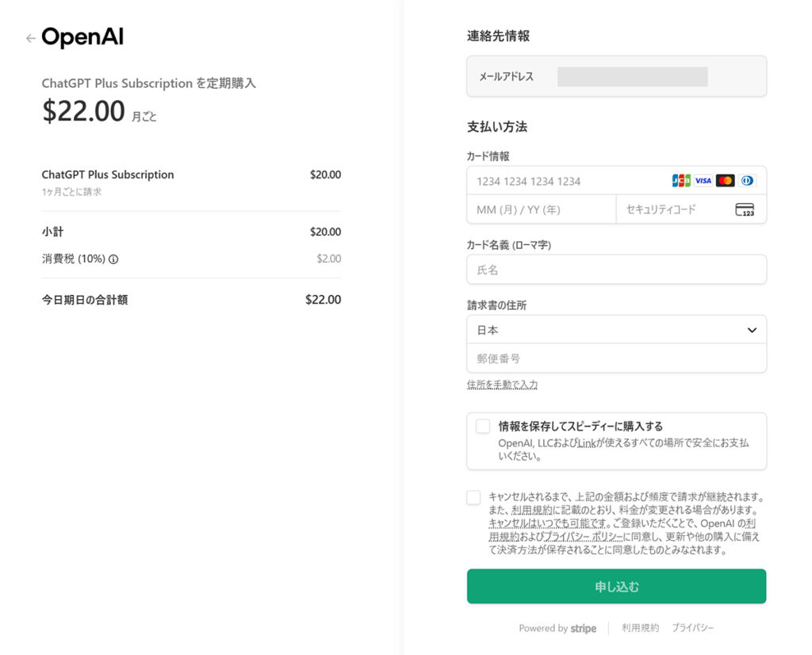Click the CVC security code card icon
The image size is (812, 655).
[745, 210]
